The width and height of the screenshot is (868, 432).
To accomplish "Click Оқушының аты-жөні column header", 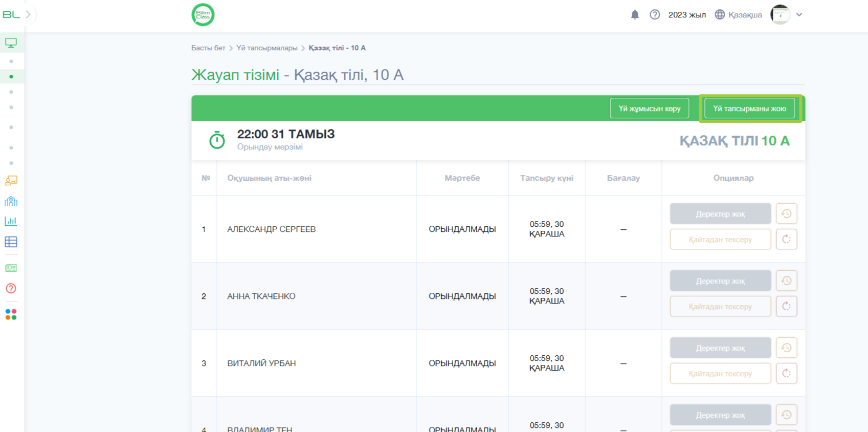I will 270,178.
